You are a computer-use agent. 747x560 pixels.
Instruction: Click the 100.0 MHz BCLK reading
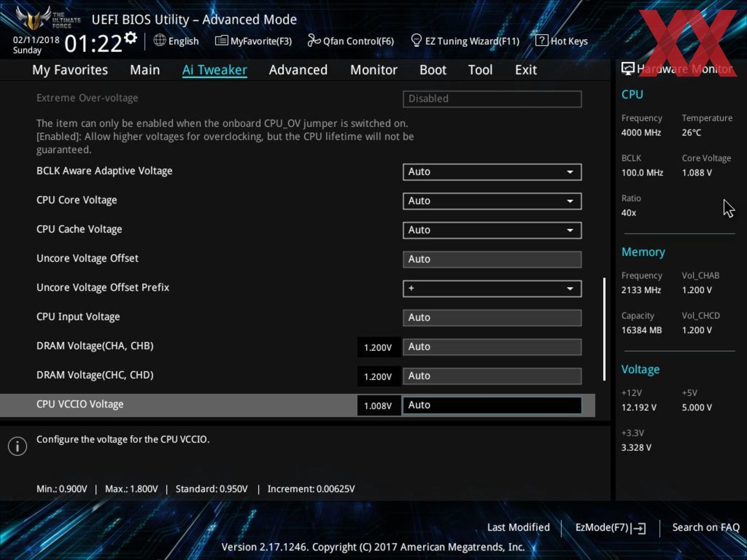click(642, 172)
